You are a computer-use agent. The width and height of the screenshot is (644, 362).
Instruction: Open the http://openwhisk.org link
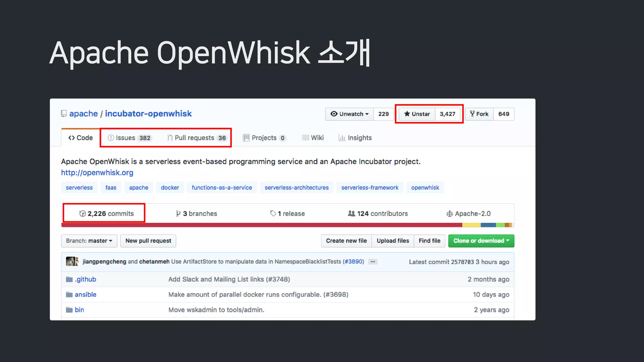(x=97, y=173)
